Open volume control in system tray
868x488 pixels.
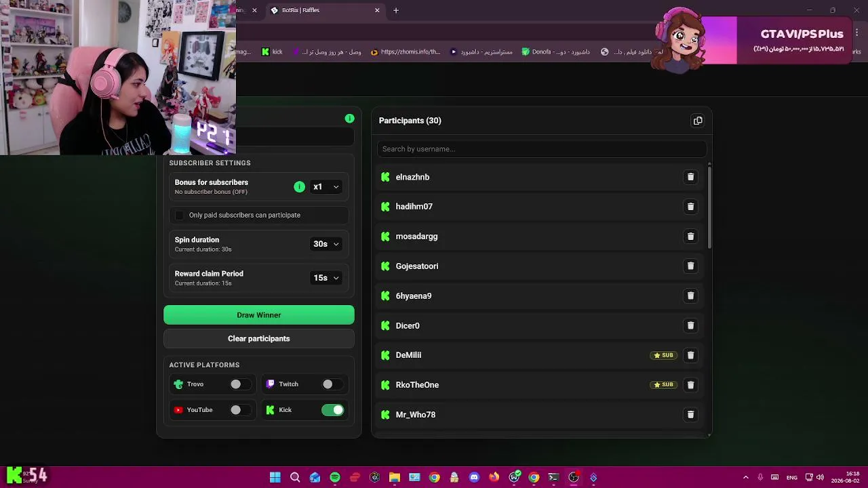pos(820,477)
